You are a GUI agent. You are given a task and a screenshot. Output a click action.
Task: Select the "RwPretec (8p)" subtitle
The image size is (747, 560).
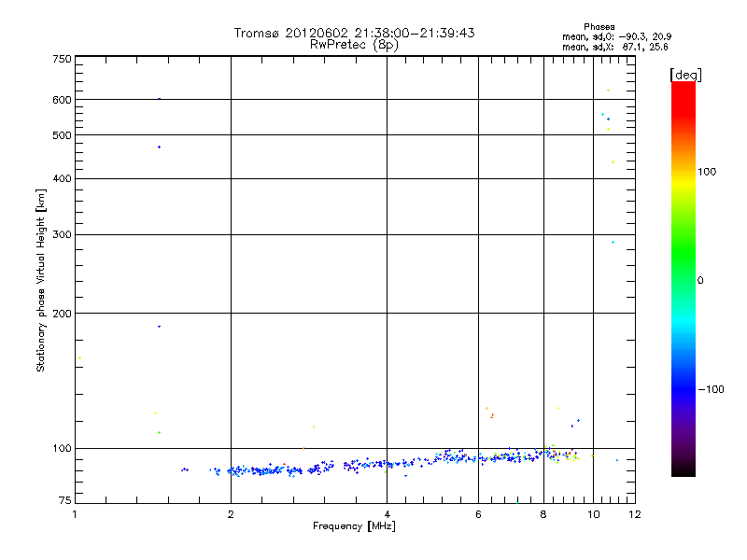pos(354,45)
